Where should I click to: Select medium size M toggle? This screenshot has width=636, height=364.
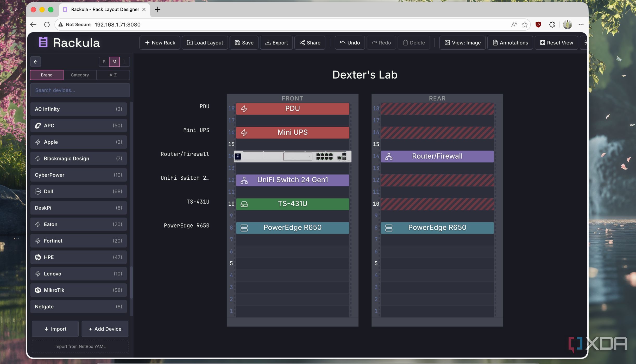(114, 62)
